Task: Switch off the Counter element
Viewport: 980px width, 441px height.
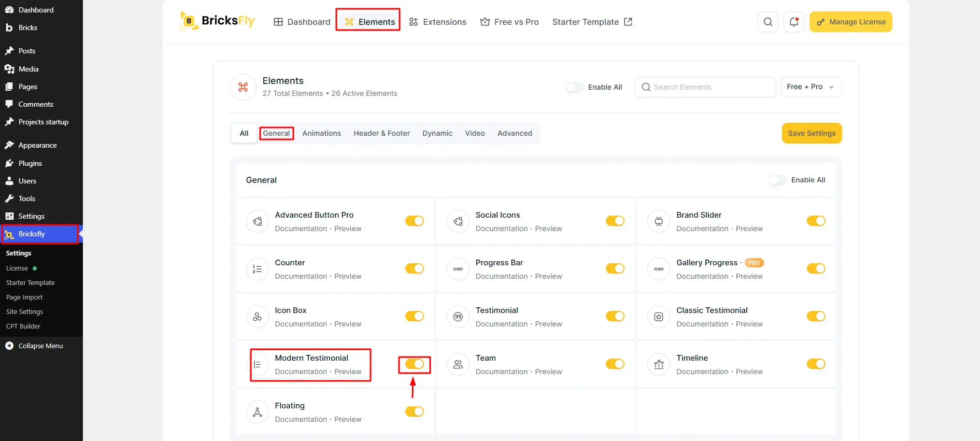Action: tap(415, 268)
